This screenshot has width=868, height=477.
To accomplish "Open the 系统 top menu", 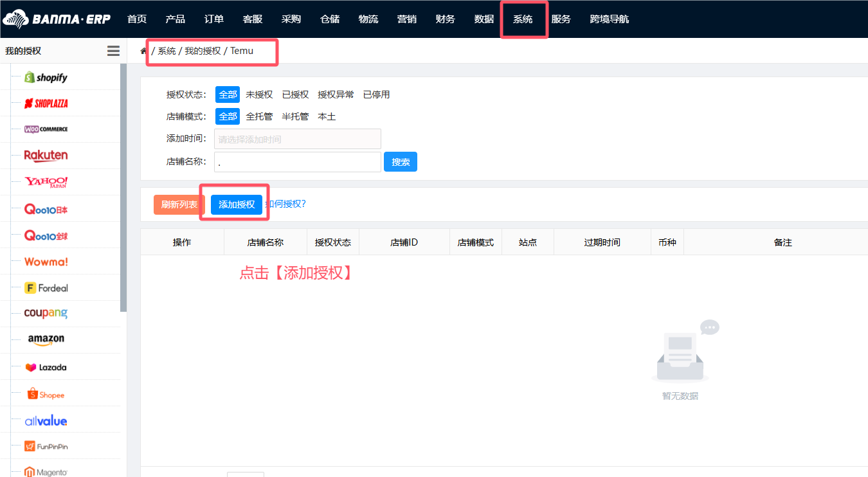I will (x=523, y=19).
